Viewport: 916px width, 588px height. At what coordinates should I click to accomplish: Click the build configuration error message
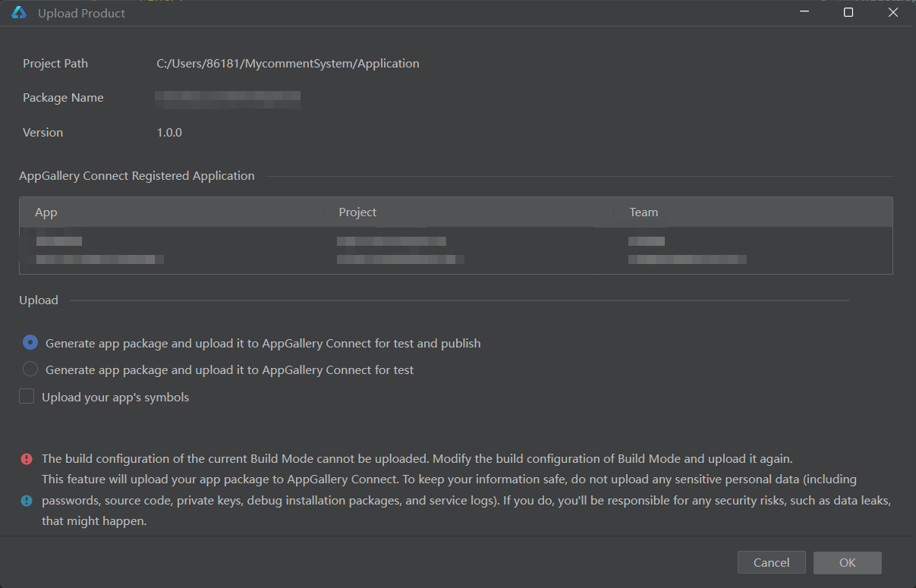coord(417,459)
